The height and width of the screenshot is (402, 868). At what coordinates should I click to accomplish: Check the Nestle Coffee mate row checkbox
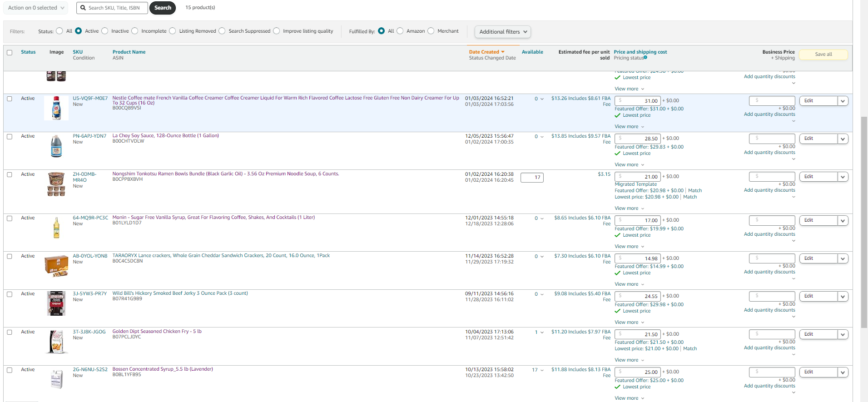(x=10, y=99)
